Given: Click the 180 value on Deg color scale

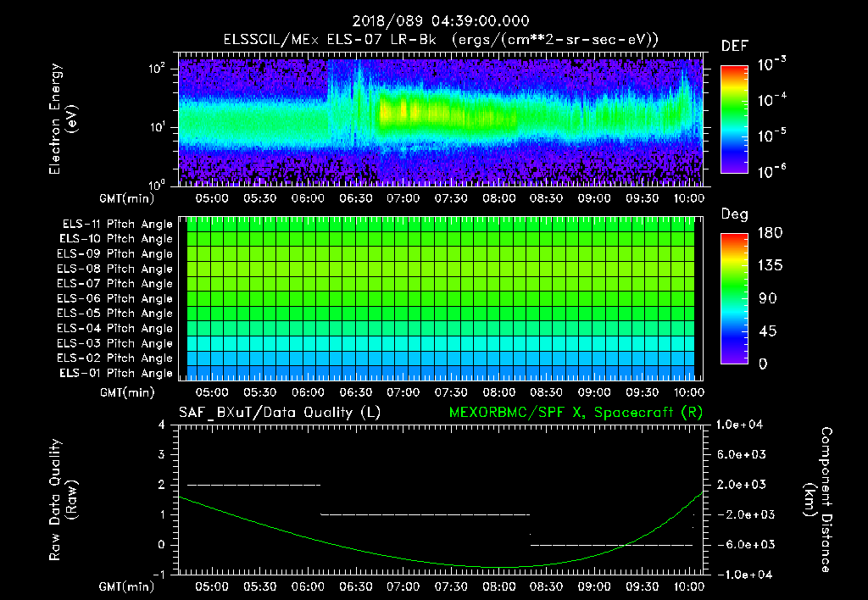Looking at the screenshot, I should pos(770,233).
